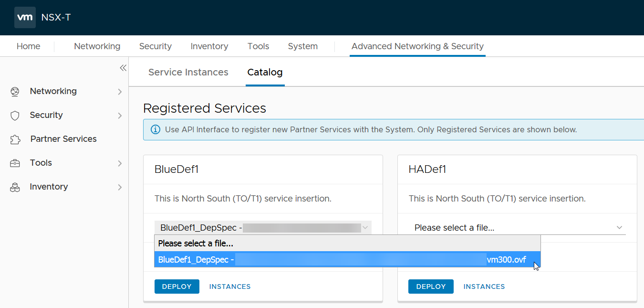Click the VMware vm logo icon
Viewport: 644px width, 308px height.
pyautogui.click(x=25, y=17)
